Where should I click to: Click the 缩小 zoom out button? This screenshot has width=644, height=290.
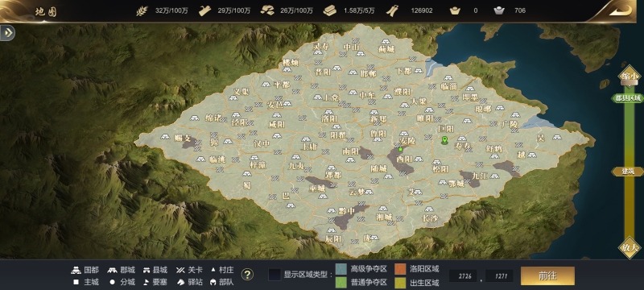coord(630,76)
